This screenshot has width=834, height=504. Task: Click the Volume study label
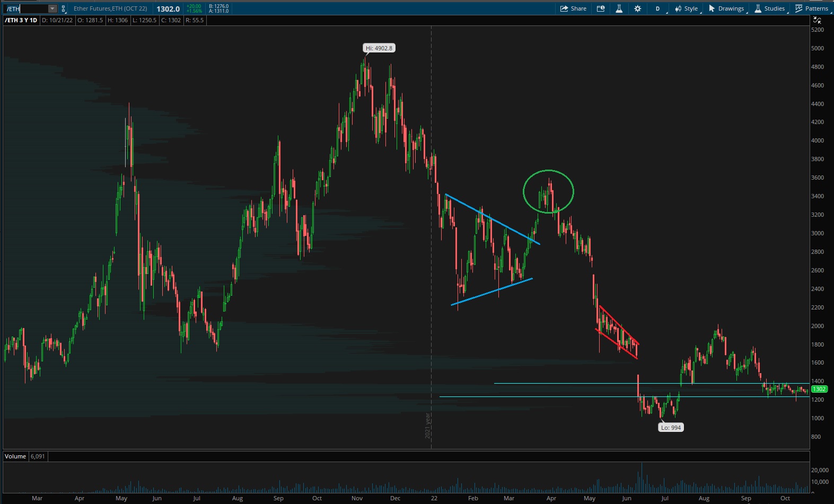(x=15, y=456)
